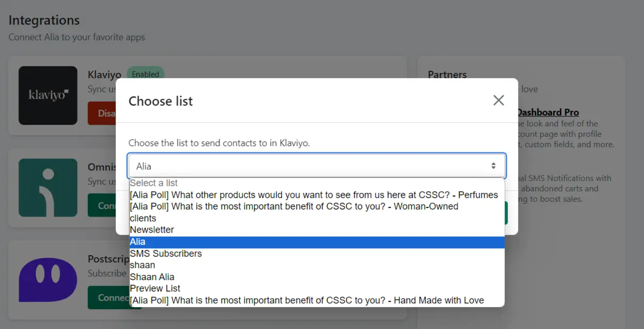The width and height of the screenshot is (644, 329).
Task: Click the Klaviyo logo icon
Action: point(48,96)
